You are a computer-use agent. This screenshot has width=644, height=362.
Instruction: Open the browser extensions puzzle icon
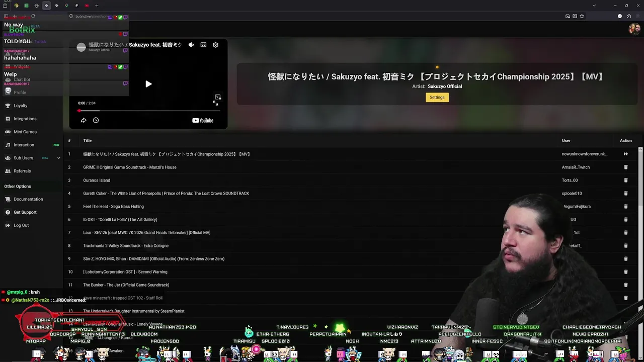coord(629,16)
